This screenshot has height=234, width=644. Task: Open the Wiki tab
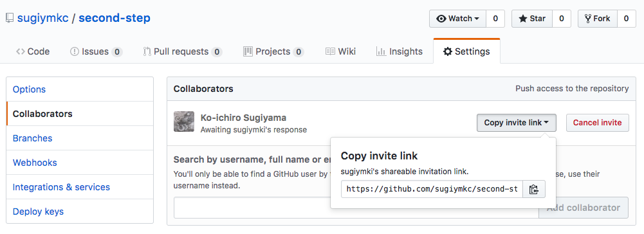(x=340, y=51)
